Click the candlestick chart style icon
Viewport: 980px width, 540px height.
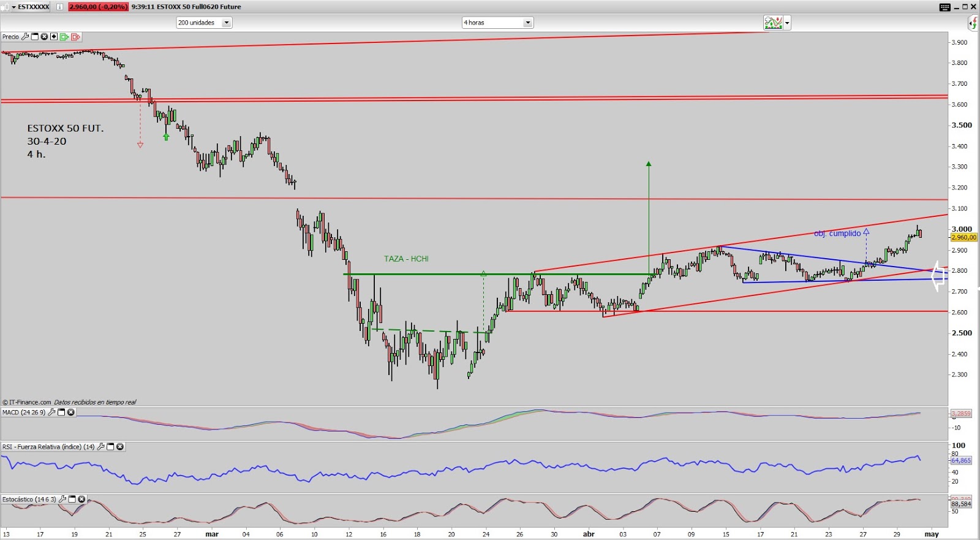[5, 7]
